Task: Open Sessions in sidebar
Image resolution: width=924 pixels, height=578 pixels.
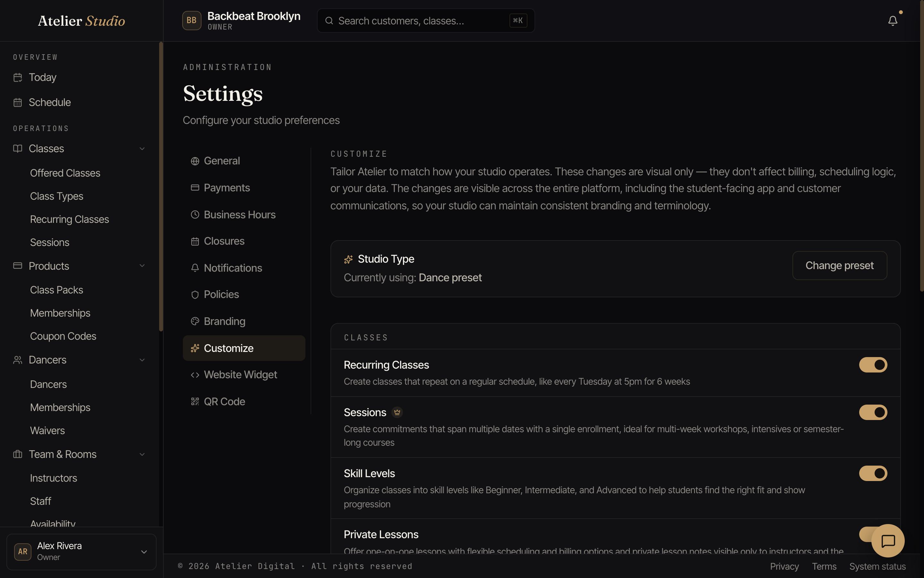Action: tap(50, 242)
